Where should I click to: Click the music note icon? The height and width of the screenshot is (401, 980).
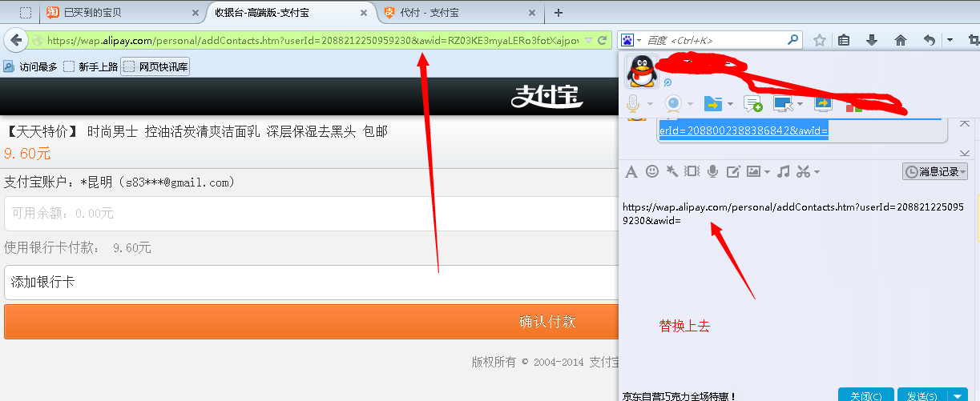point(784,171)
